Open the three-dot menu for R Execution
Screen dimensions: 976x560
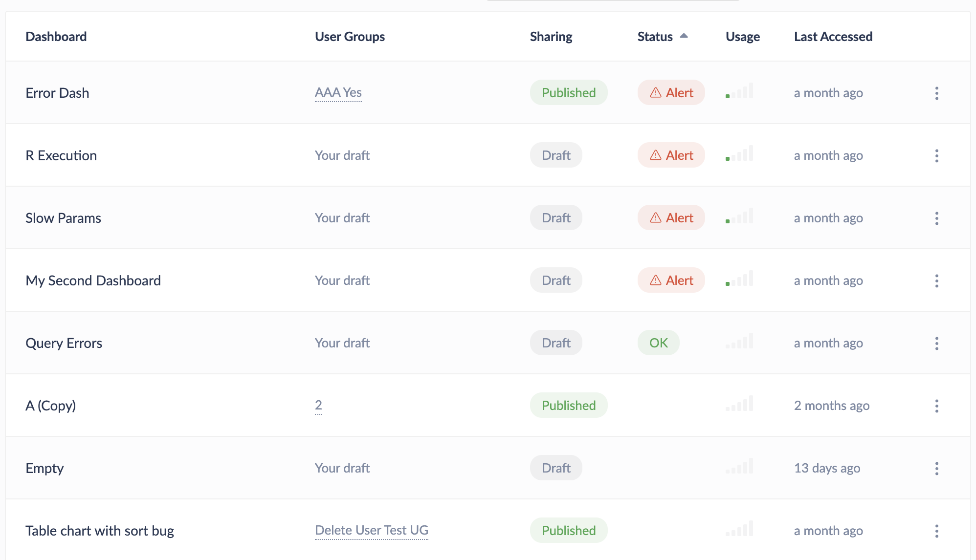(x=936, y=155)
